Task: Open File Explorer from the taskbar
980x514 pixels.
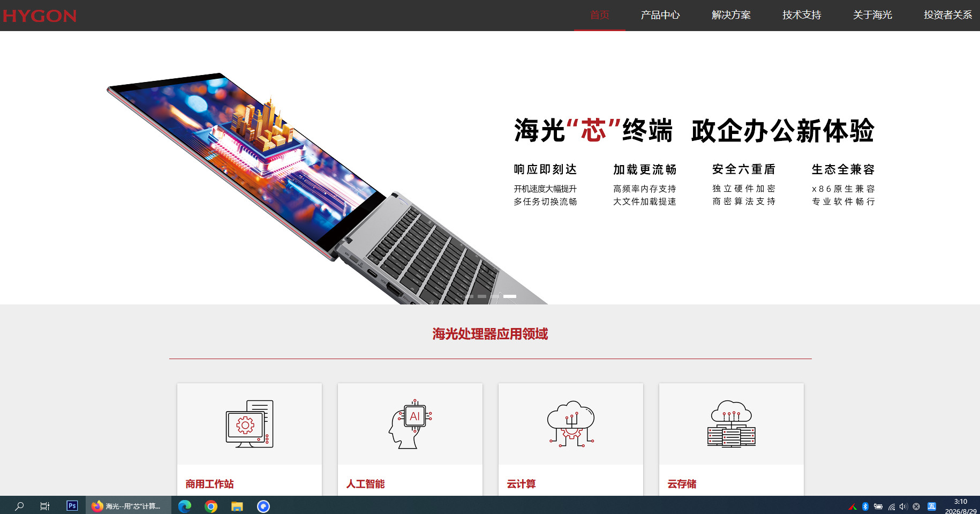Action: tap(237, 506)
